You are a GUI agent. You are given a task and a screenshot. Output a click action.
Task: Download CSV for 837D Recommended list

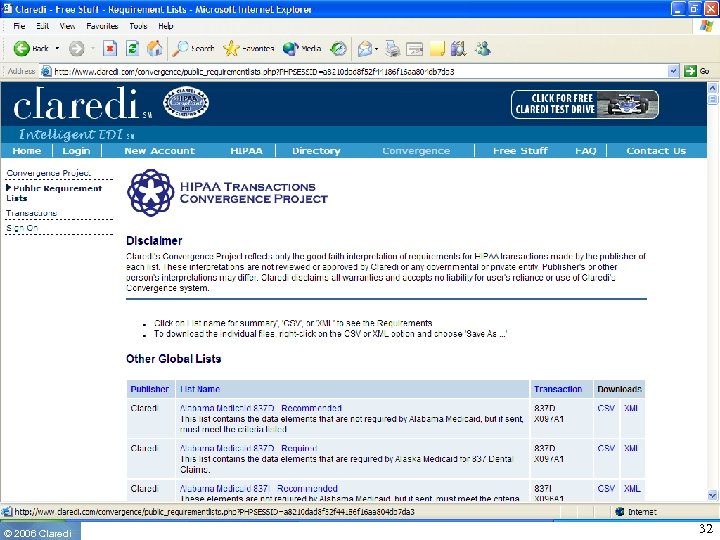(x=606, y=408)
